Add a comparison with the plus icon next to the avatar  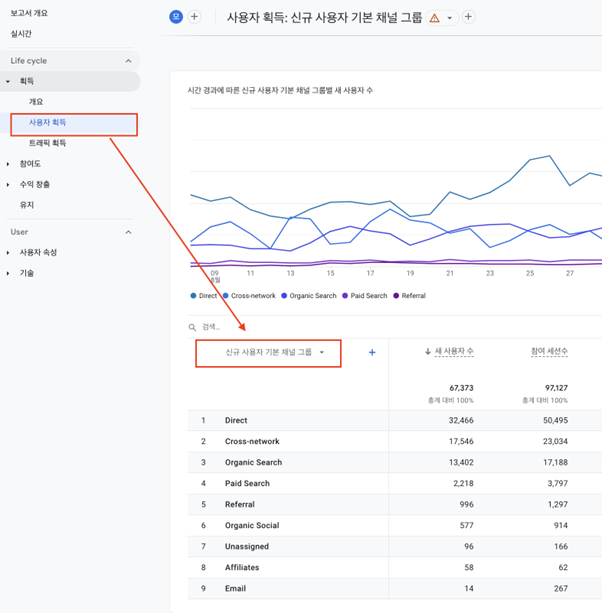click(x=194, y=17)
